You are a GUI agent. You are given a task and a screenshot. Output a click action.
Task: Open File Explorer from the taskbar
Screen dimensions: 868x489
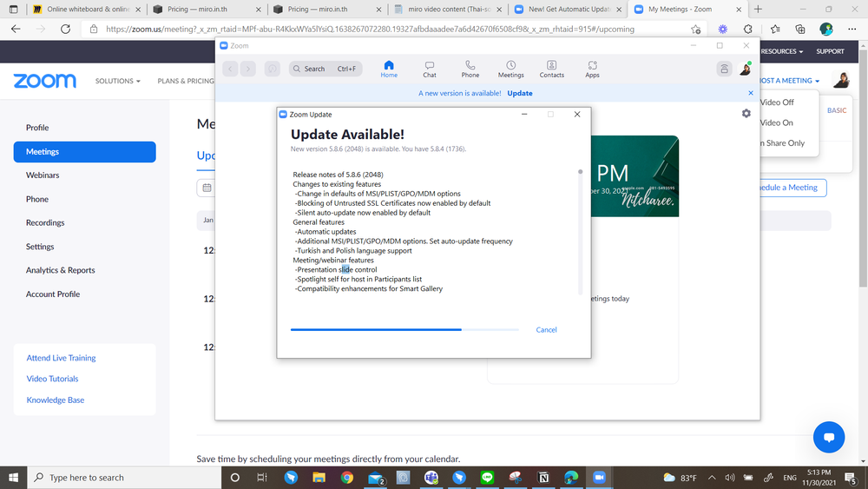coord(319,478)
